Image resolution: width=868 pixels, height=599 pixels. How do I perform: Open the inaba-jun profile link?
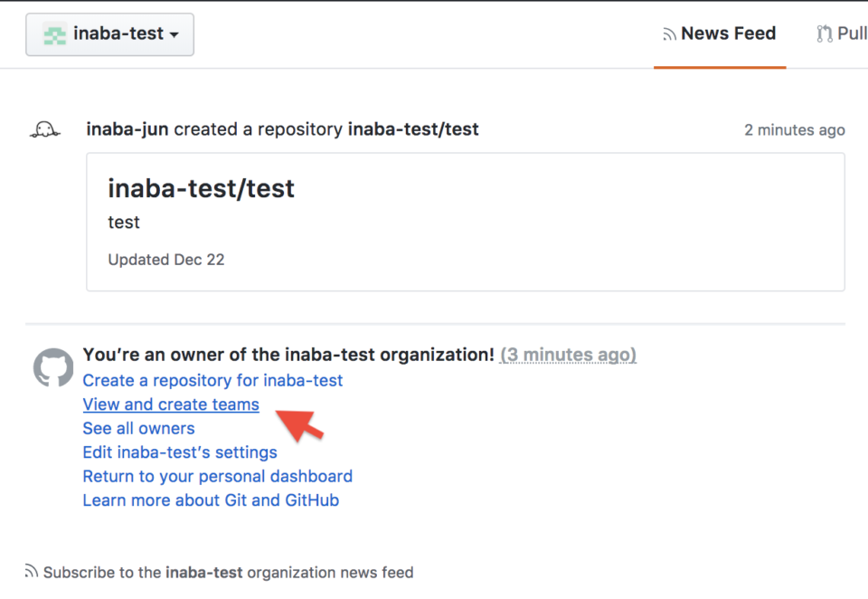(x=127, y=129)
